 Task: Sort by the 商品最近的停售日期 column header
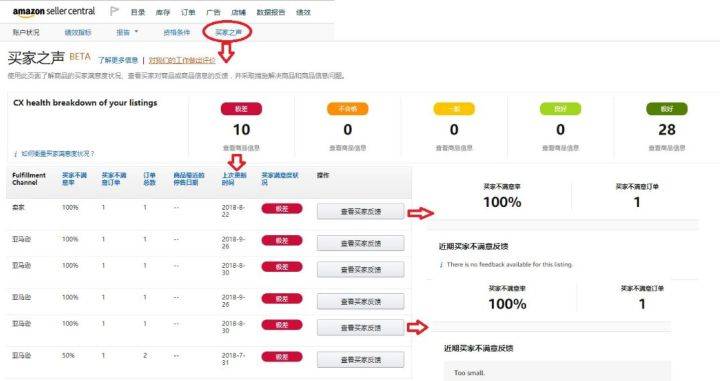[189, 179]
